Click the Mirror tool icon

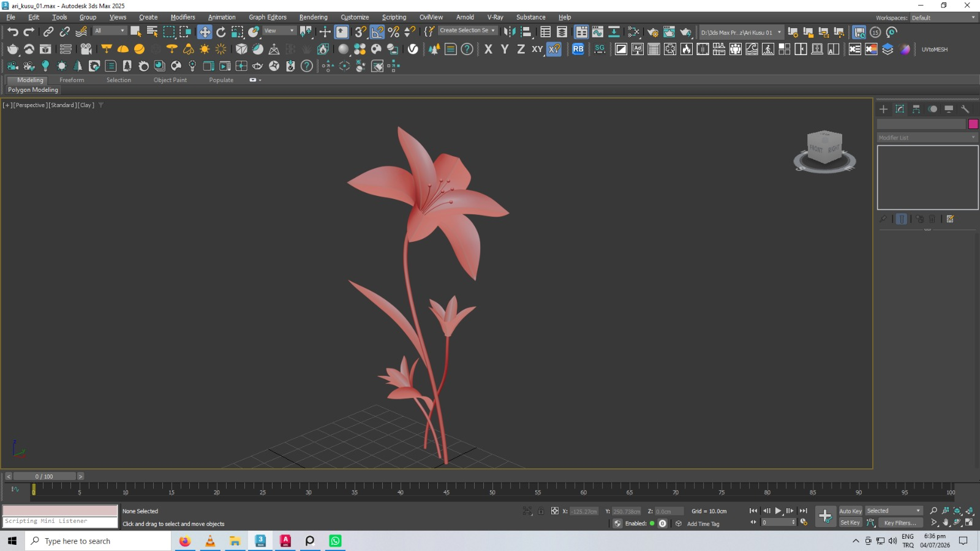(x=510, y=32)
